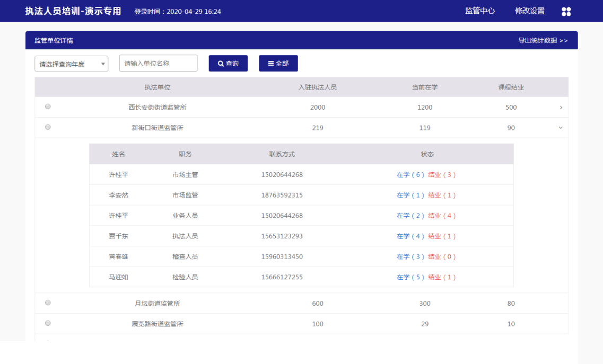Select radio button for 展览路街道监管所
This screenshot has height=364, width=603.
tap(48, 323)
